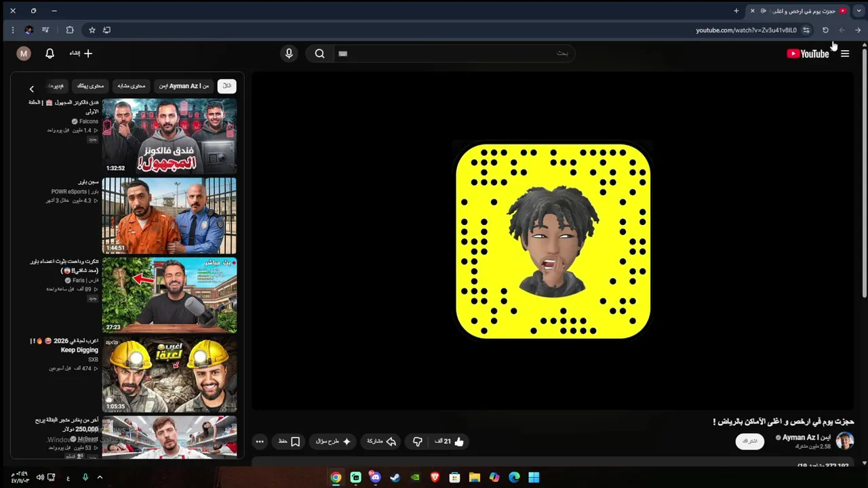Open the Falcons hotel video thumbnail 1:32:52

[x=170, y=136]
